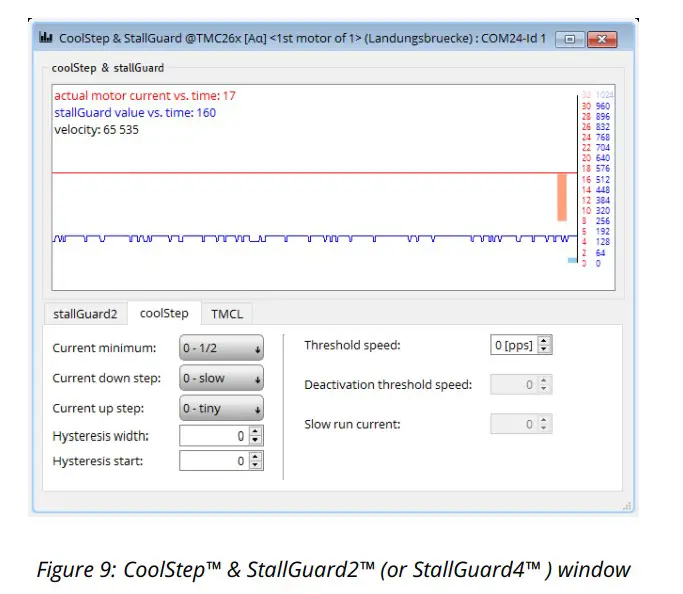Viewport: 683px width, 594px height.
Task: Click the 512 value on the graph scale
Action: tap(603, 179)
